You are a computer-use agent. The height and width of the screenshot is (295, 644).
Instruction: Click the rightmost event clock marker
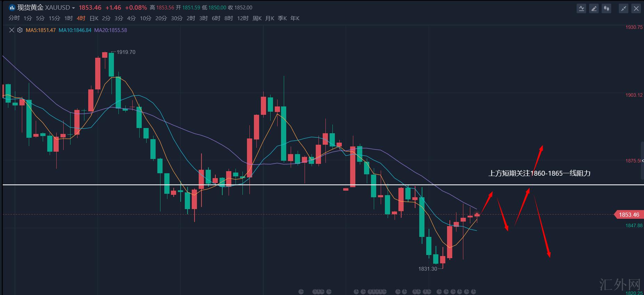coord(473,292)
